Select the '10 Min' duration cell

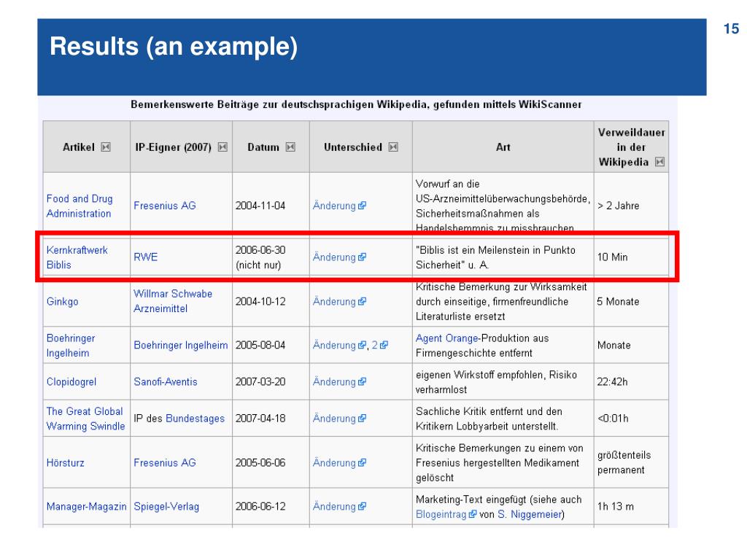click(631, 257)
